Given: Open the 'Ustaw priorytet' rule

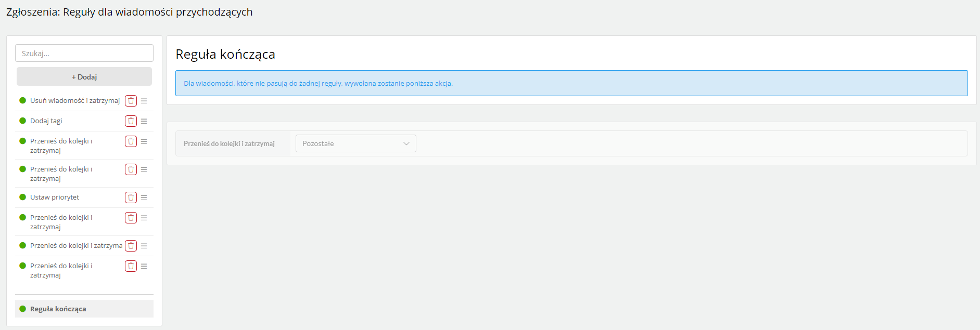Looking at the screenshot, I should [55, 197].
